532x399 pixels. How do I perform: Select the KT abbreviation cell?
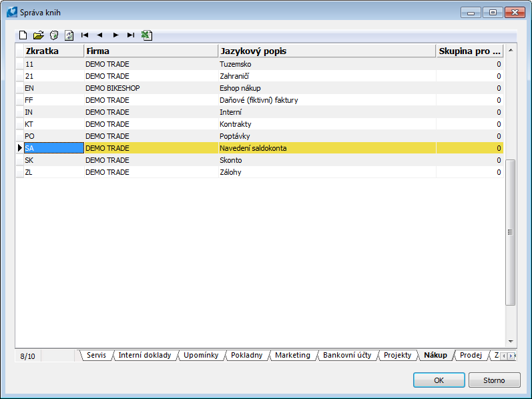click(53, 124)
